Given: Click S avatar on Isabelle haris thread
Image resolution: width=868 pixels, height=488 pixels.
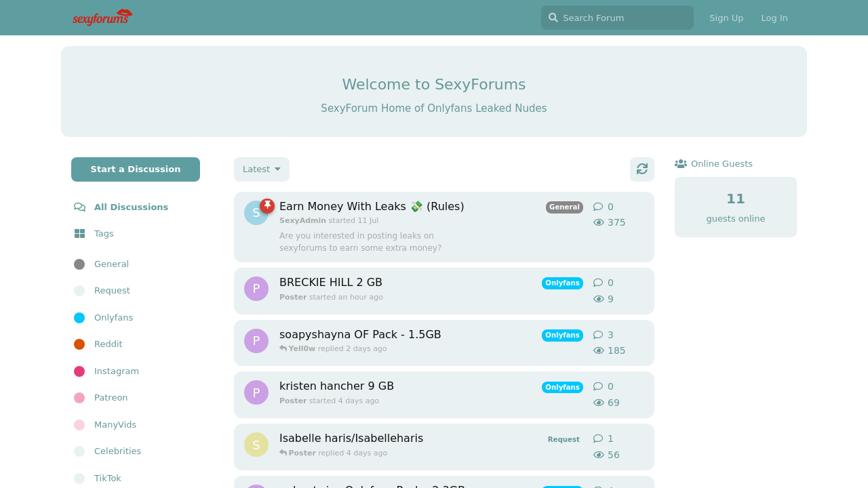Looking at the screenshot, I should coord(256,445).
